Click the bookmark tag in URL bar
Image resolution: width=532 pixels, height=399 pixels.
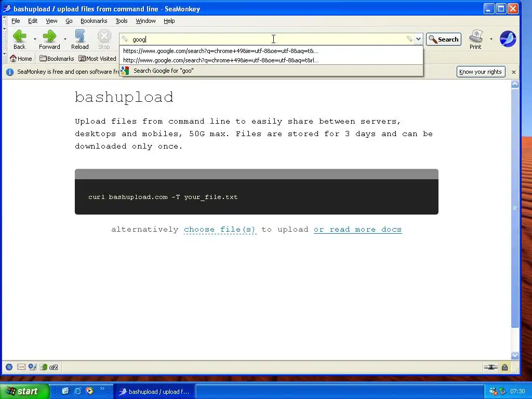(x=410, y=39)
